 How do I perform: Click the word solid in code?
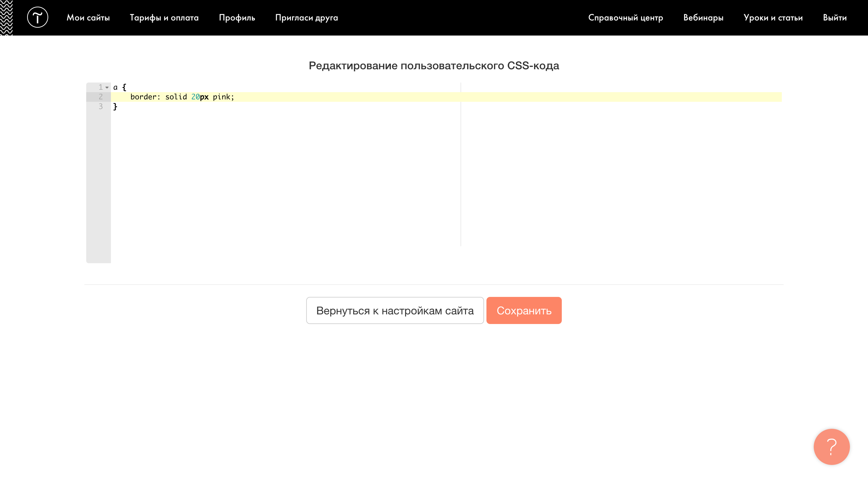pyautogui.click(x=176, y=97)
